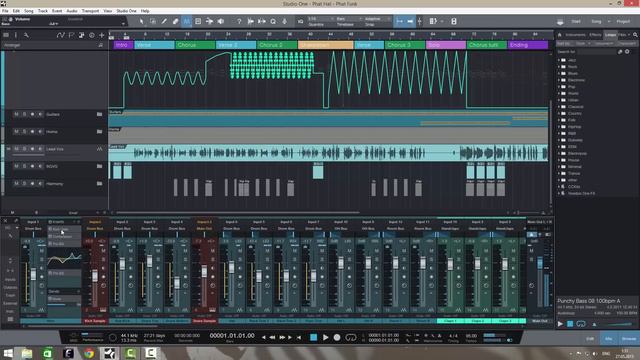
Task: Toggle the transport Loop button
Action: point(351,337)
